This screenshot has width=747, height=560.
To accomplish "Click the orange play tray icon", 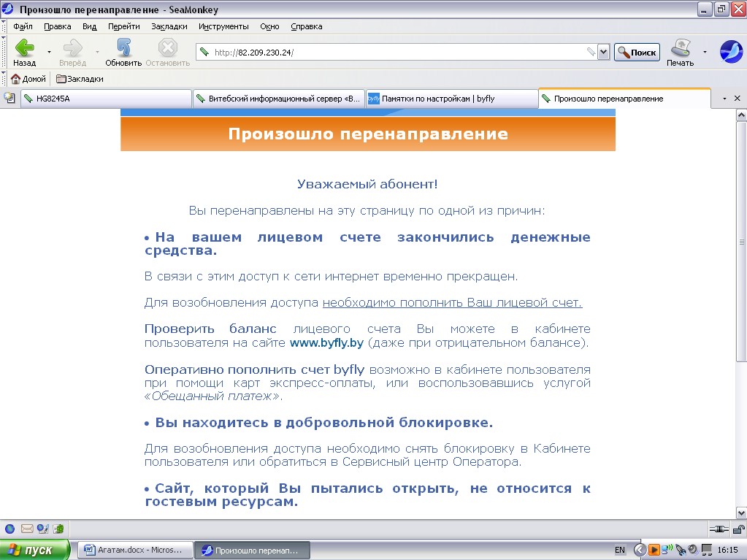I will click(x=654, y=550).
